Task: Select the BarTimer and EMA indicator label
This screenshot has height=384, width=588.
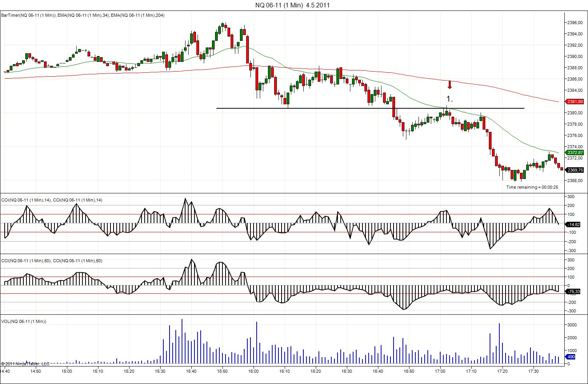Action: tap(83, 15)
